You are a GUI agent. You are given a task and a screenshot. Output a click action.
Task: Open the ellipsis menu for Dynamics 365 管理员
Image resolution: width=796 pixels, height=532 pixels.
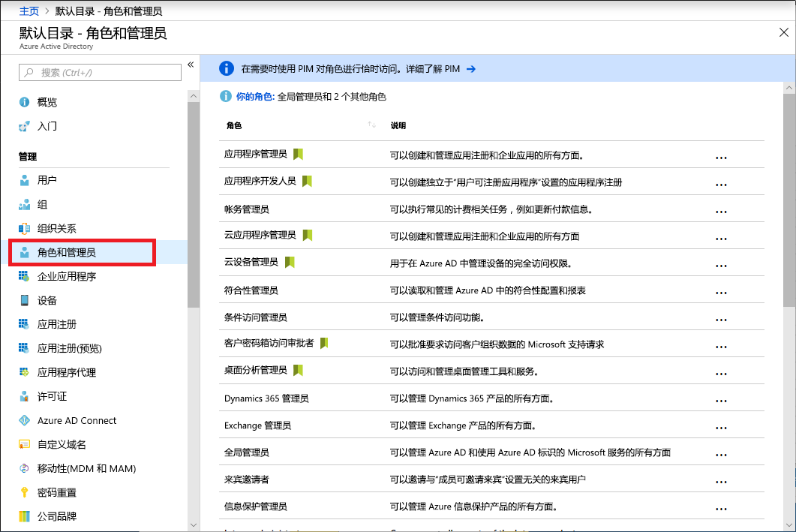click(x=721, y=401)
